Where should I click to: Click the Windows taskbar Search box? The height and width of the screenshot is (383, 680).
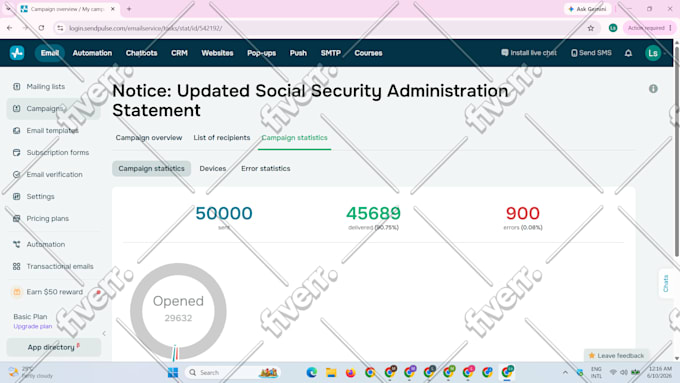232,373
